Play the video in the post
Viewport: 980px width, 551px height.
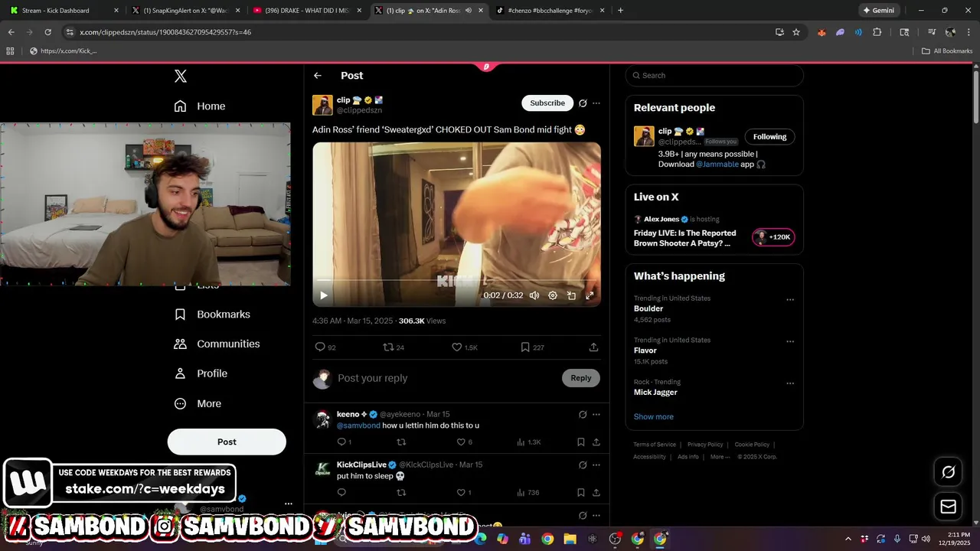324,295
